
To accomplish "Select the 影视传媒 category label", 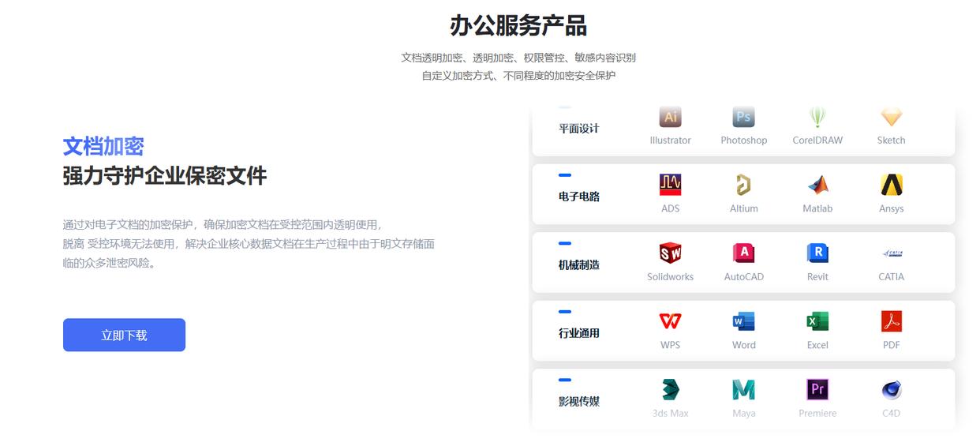I will pos(579,401).
